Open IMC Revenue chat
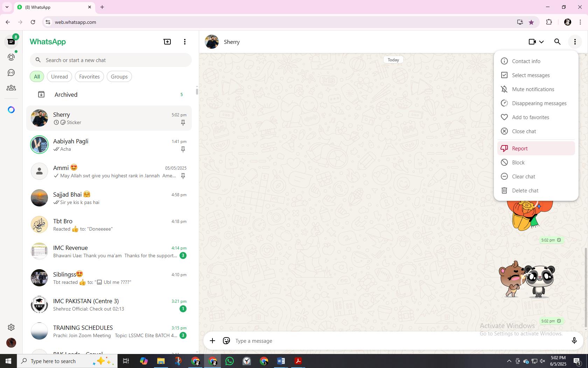The height and width of the screenshot is (368, 588). coord(109,251)
